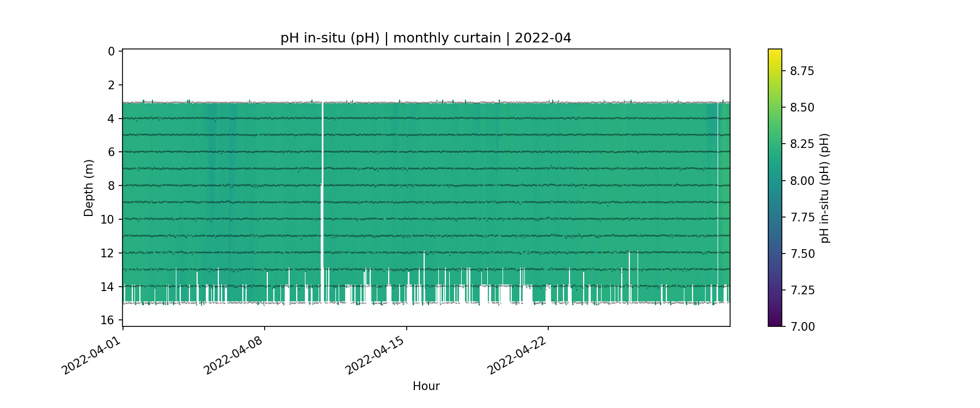Click the vertical colorbar label "pH in-situ (pH) (pH)"
Viewport: 980px width, 408px height.
click(x=825, y=188)
